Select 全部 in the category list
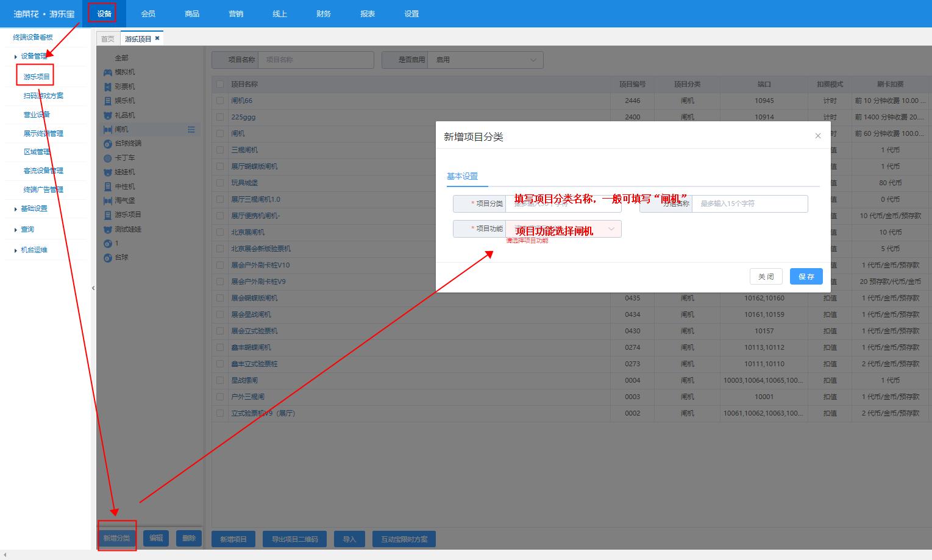Image resolution: width=932 pixels, height=560 pixels. point(122,58)
